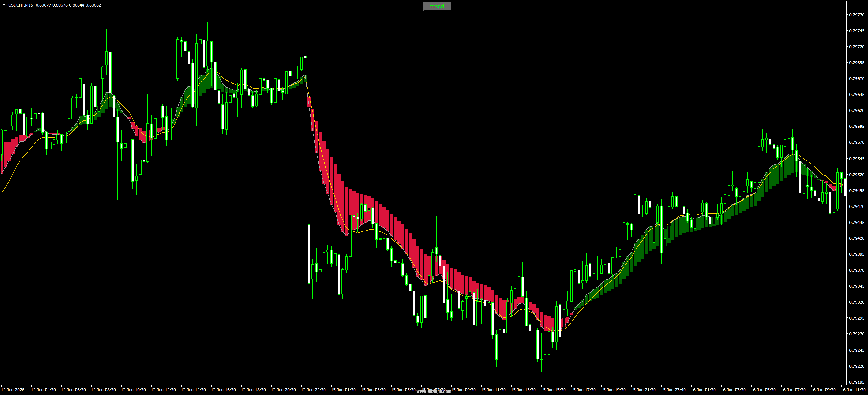Click the 0.79545 price axis label

(857, 159)
